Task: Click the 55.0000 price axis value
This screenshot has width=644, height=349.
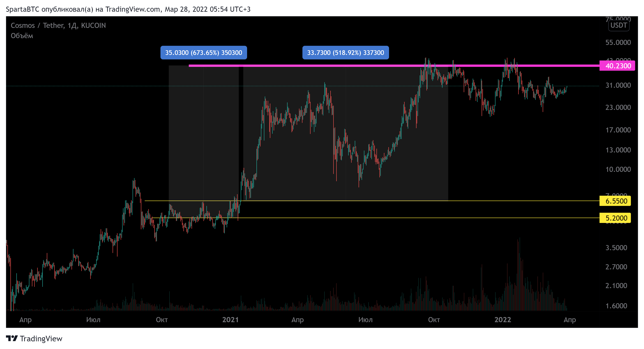Action: click(x=618, y=42)
